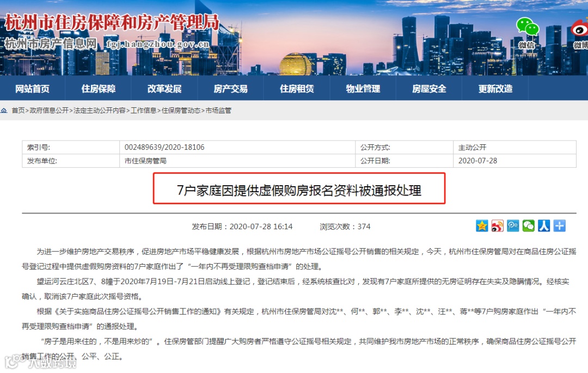Open the 物业管理 menu item
Image resolution: width=588 pixels, height=373 pixels.
pyautogui.click(x=363, y=89)
